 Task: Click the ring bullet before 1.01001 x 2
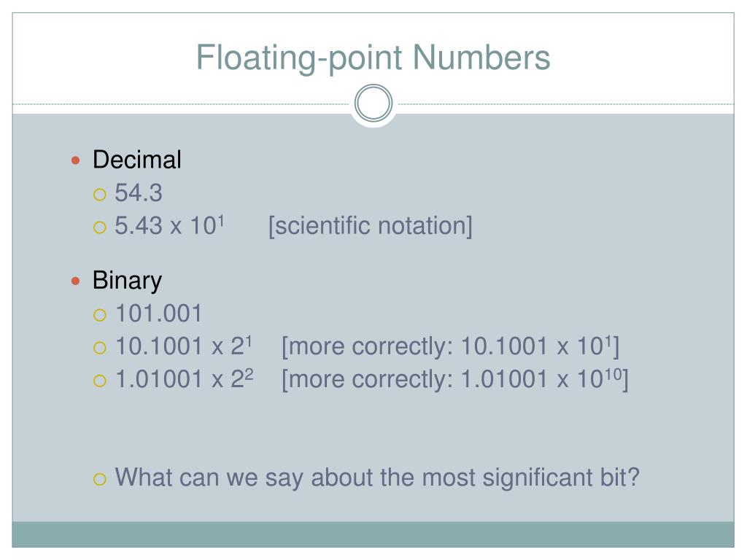tap(99, 381)
